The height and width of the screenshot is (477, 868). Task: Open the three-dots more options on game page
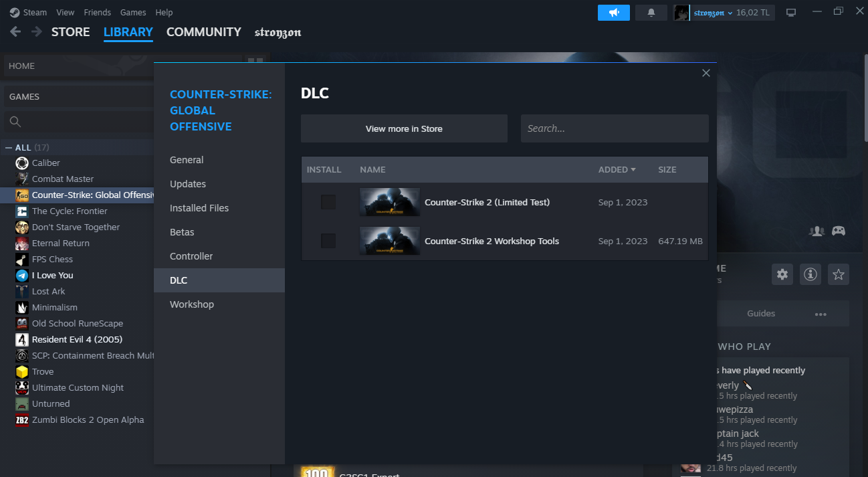(821, 314)
